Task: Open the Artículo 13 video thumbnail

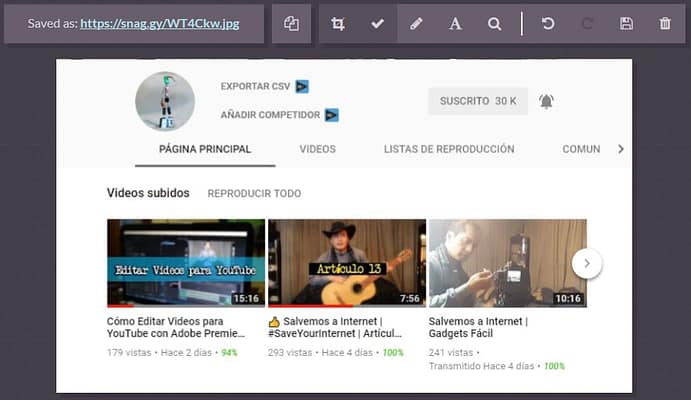Action: (x=347, y=263)
